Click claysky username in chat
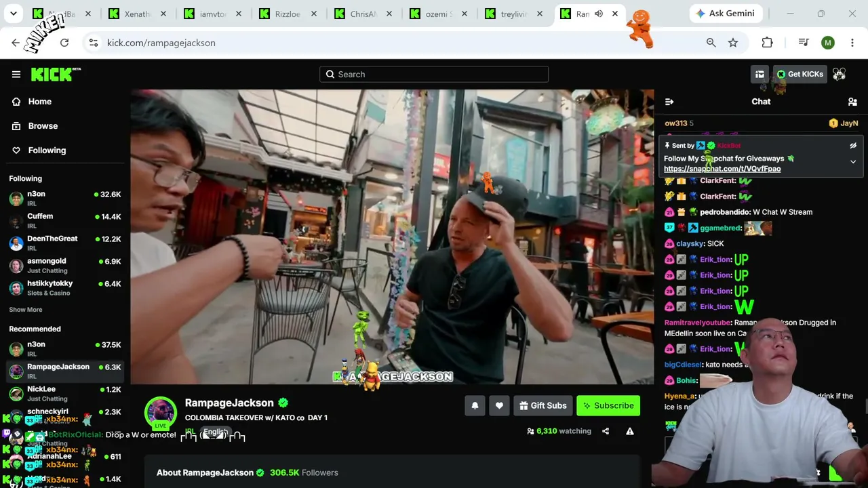The image size is (868, 488). (689, 244)
